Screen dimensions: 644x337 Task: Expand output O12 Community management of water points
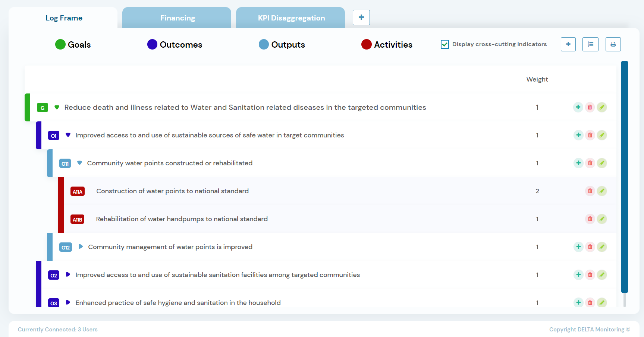point(81,247)
